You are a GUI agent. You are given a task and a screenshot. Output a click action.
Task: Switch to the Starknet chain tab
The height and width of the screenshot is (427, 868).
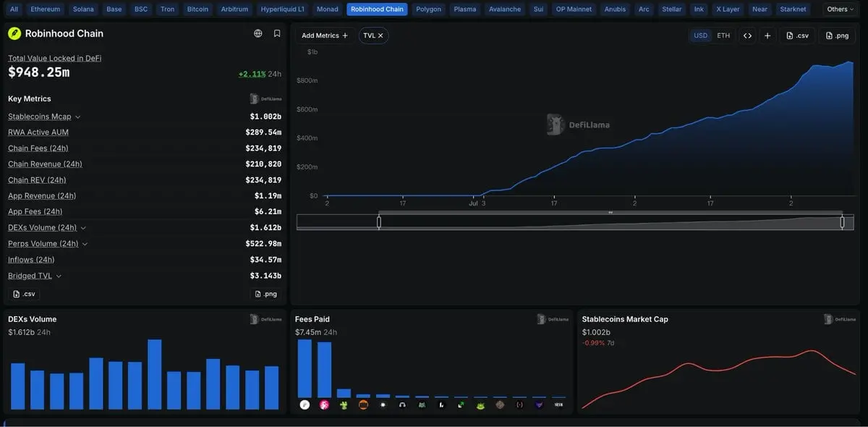[793, 9]
